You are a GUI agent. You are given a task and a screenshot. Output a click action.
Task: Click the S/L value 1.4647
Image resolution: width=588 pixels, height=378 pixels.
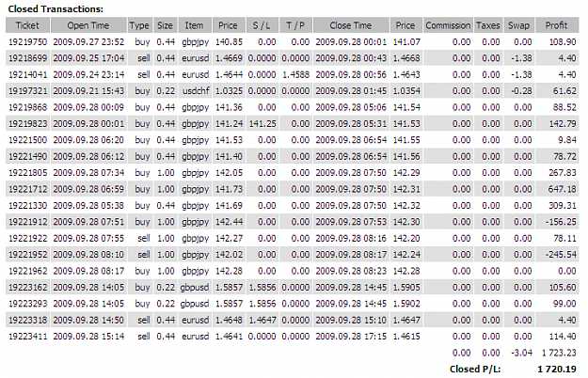[262, 320]
